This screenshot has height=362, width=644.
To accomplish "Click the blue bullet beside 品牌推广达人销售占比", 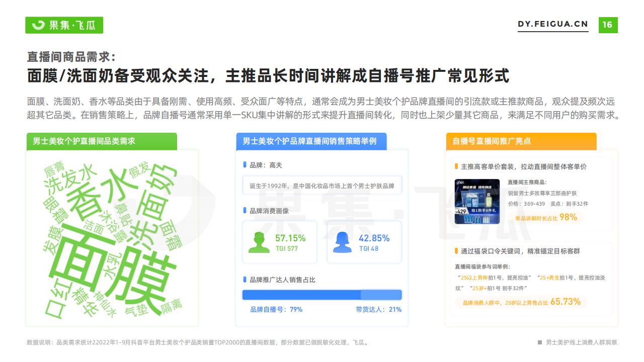I will click(x=245, y=279).
